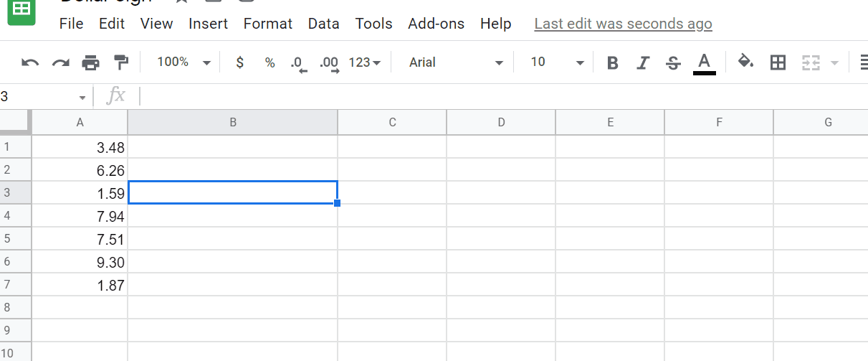Open the 123 more formats button

click(x=364, y=63)
